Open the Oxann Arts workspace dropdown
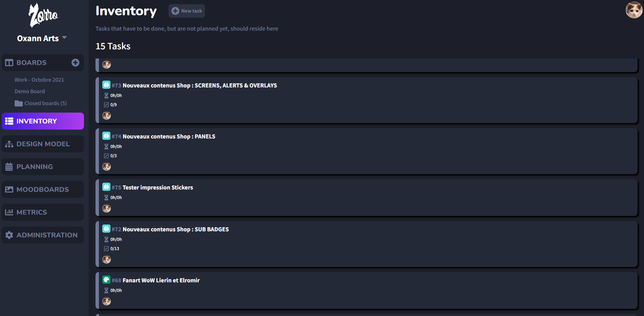Image resolution: width=644 pixels, height=316 pixels. coord(42,38)
